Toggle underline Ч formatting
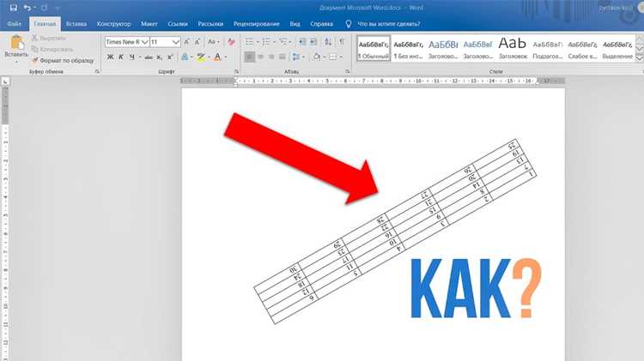This screenshot has width=644, height=361. point(131,57)
